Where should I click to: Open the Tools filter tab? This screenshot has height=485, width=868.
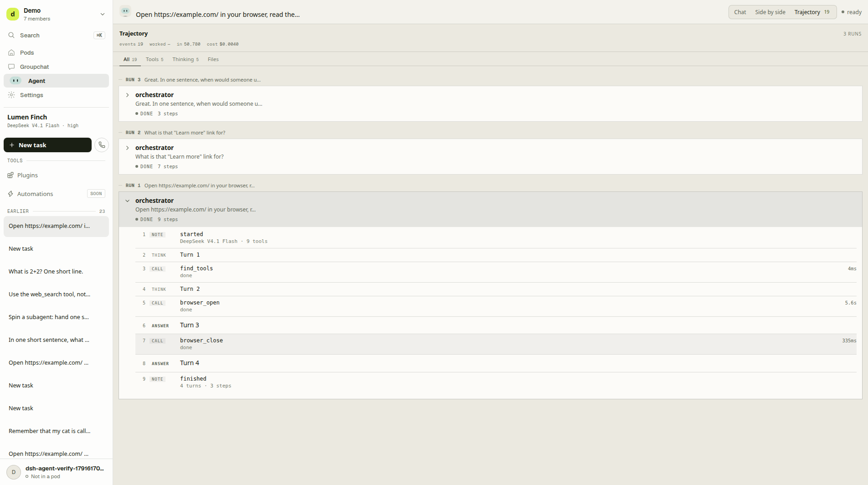coord(155,59)
